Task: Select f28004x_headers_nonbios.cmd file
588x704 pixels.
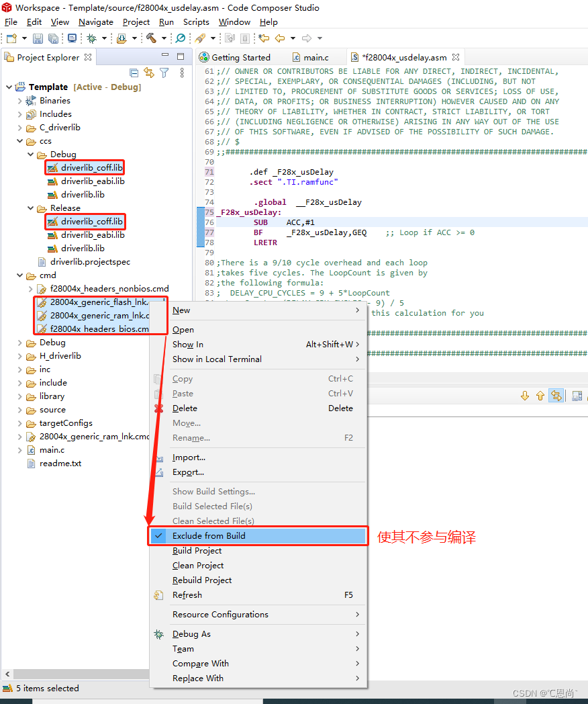Action: (109, 289)
